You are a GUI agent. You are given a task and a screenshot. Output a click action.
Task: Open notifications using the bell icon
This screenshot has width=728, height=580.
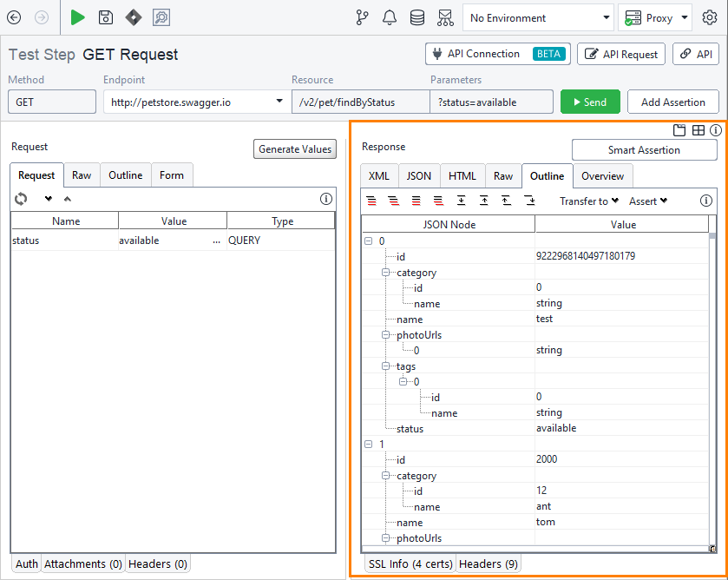click(390, 17)
